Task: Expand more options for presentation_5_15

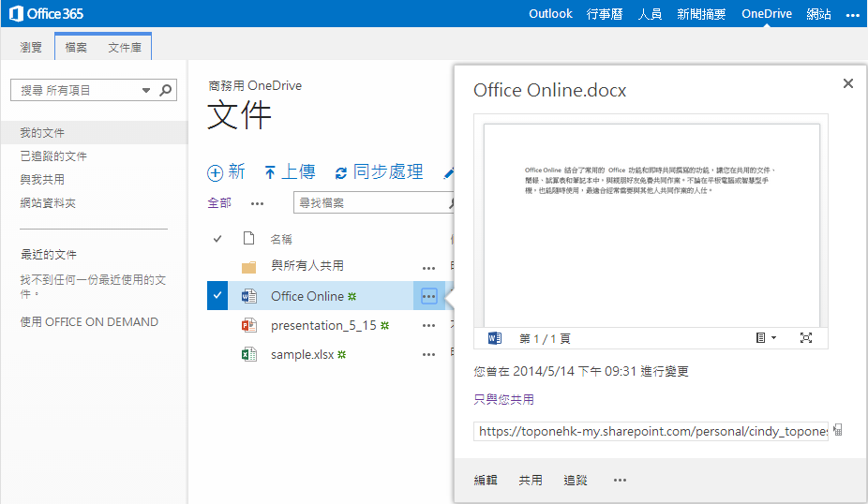Action: pyautogui.click(x=428, y=326)
